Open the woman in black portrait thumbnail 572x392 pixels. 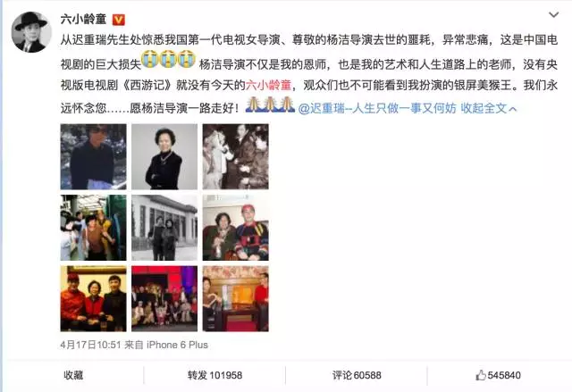pyautogui.click(x=164, y=156)
